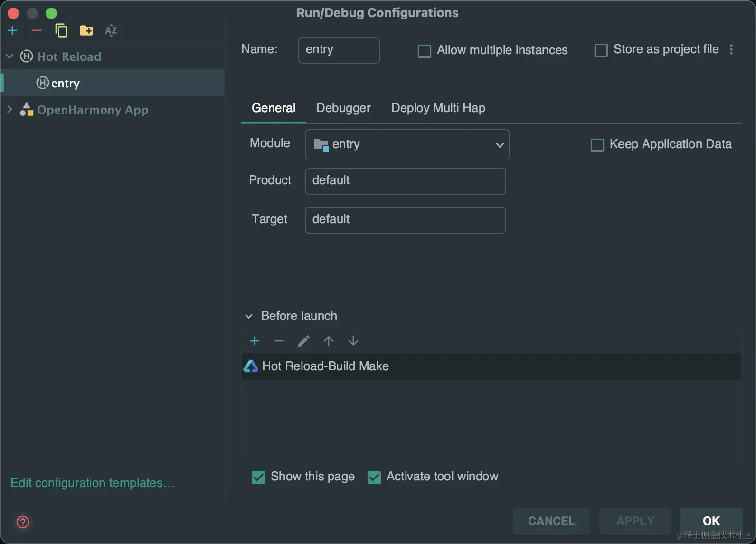Image resolution: width=756 pixels, height=544 pixels.
Task: Click the red close window button
Action: click(x=13, y=13)
